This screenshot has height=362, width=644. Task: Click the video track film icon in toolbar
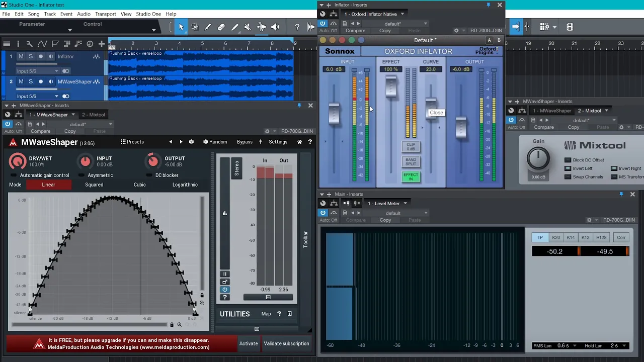tap(570, 27)
